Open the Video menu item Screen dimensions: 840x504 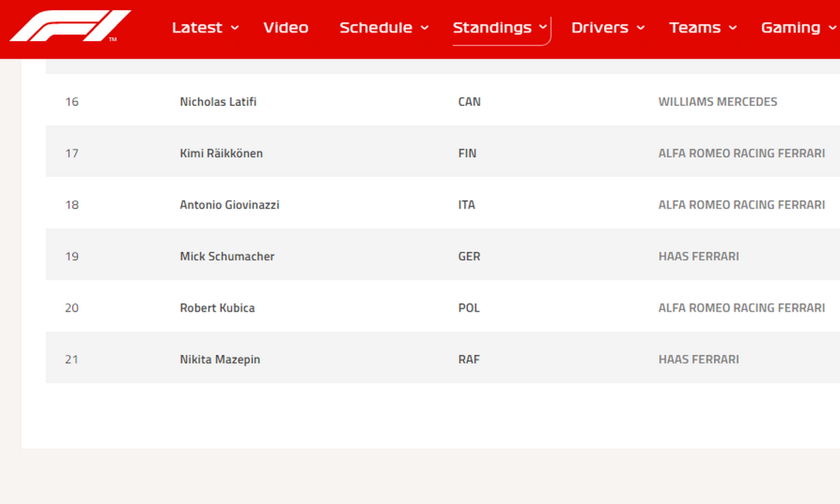pyautogui.click(x=285, y=28)
